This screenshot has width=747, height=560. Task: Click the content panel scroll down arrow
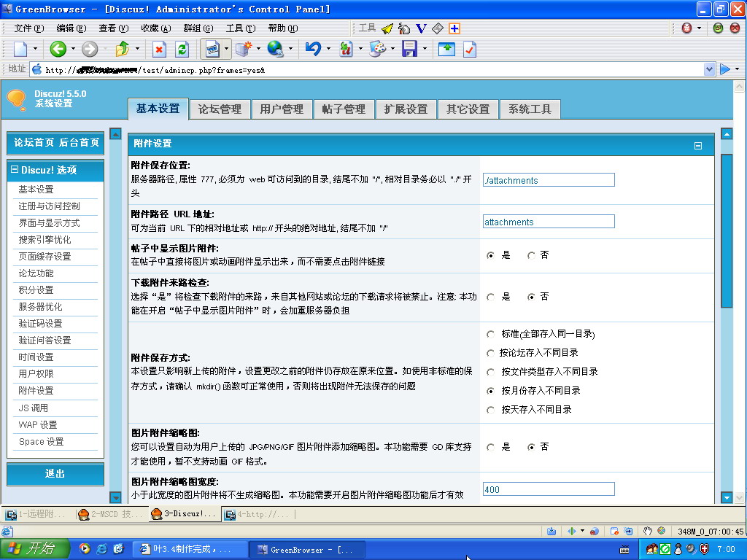(x=727, y=497)
